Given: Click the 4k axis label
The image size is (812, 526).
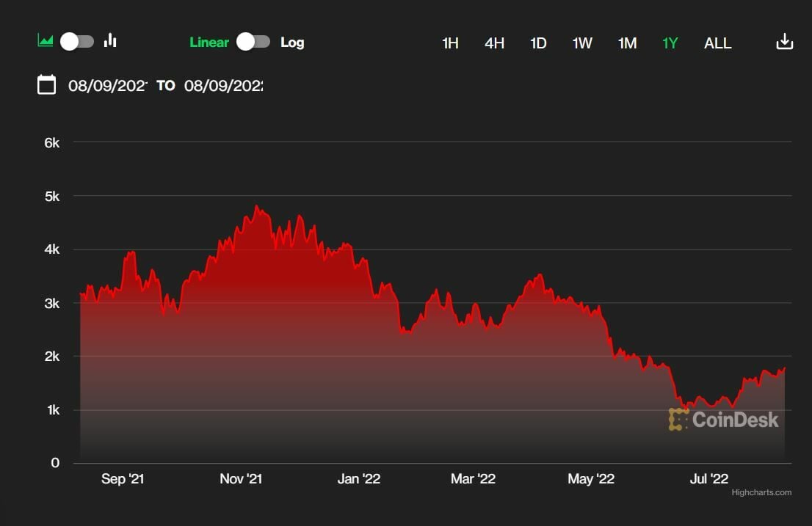Looking at the screenshot, I should coord(52,250).
